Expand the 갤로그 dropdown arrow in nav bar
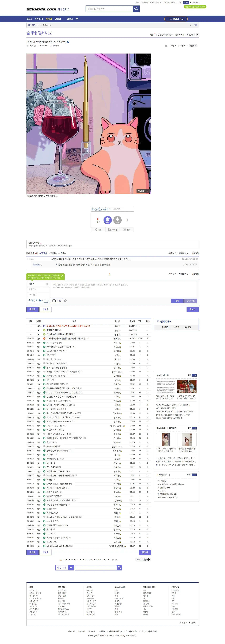Screen dimensions: 225x644 coord(77,19)
